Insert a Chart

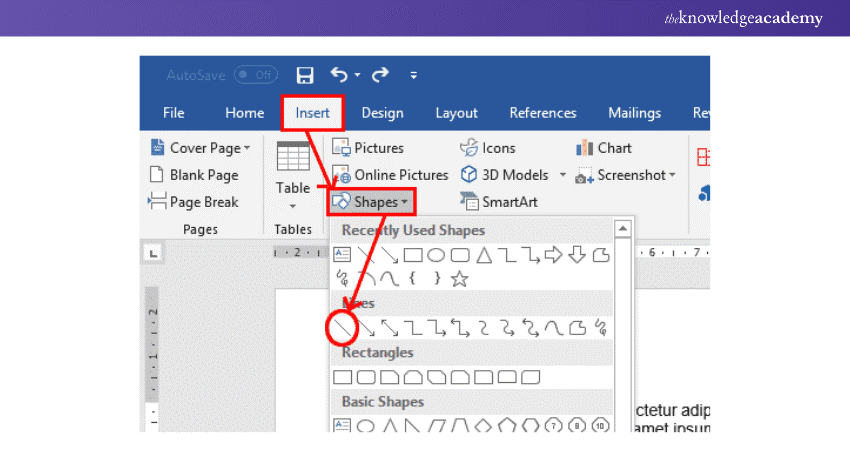tap(604, 148)
